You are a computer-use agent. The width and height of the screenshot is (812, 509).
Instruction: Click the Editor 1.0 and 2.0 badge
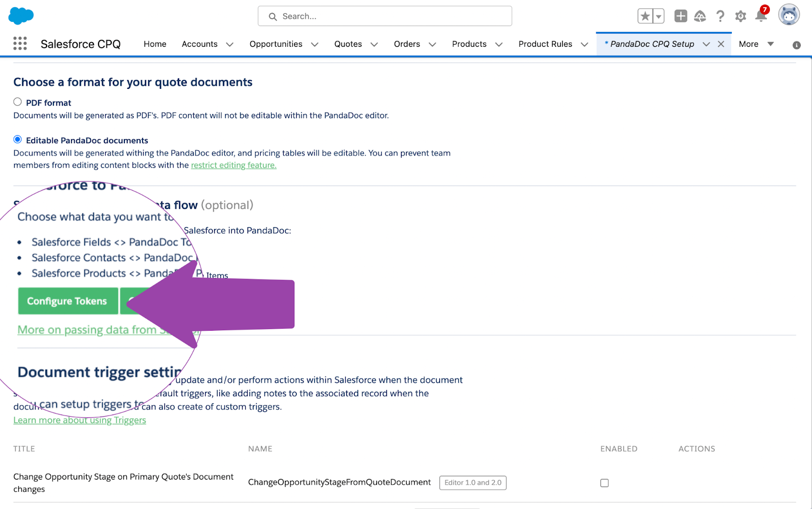473,483
